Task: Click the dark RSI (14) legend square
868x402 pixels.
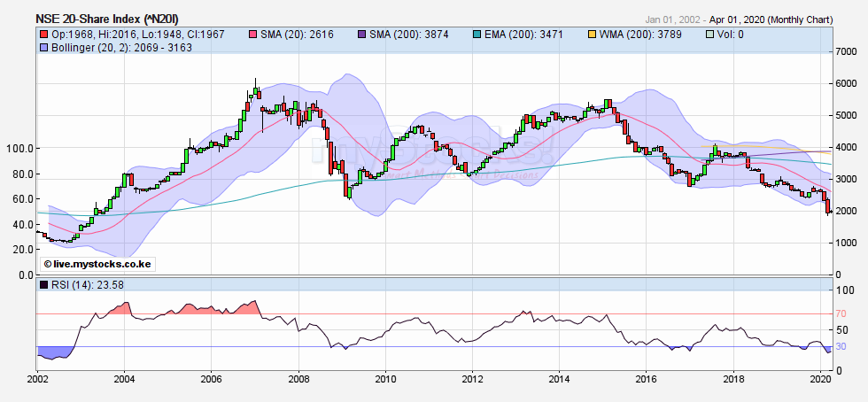Action: pyautogui.click(x=43, y=285)
